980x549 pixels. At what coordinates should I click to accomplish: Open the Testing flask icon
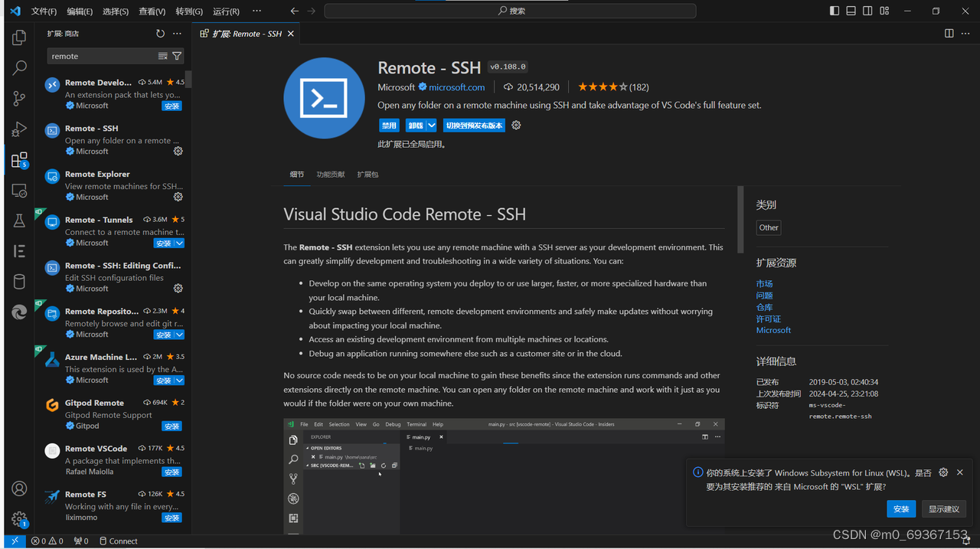[19, 221]
